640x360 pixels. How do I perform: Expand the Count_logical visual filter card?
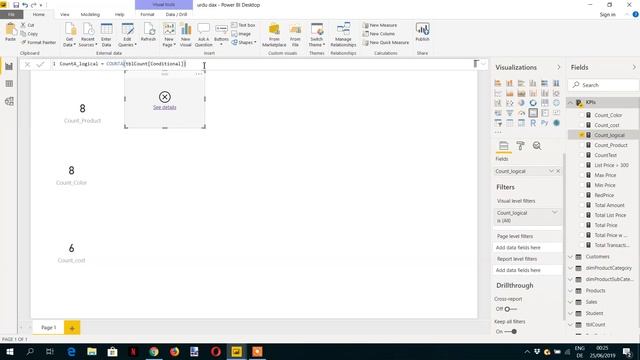555,213
